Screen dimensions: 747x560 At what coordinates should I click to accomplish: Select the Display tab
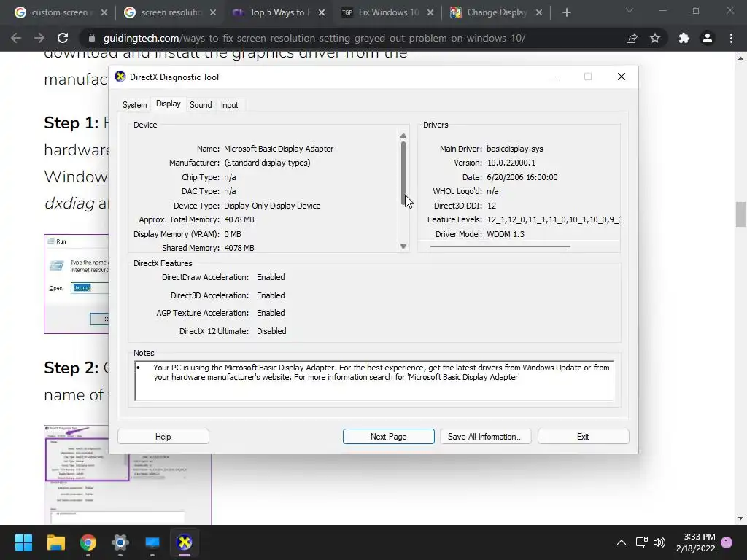tap(169, 104)
